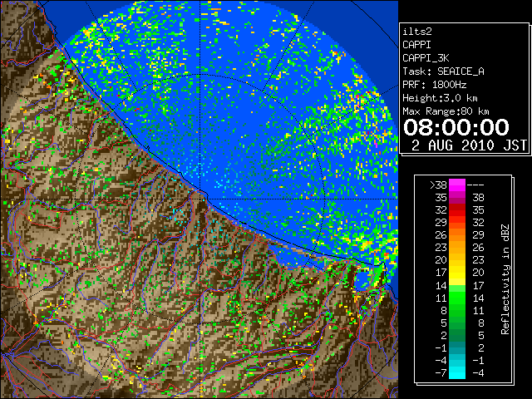The width and height of the screenshot is (532, 399).
Task: Click the '-7' legend label
Action: click(441, 372)
